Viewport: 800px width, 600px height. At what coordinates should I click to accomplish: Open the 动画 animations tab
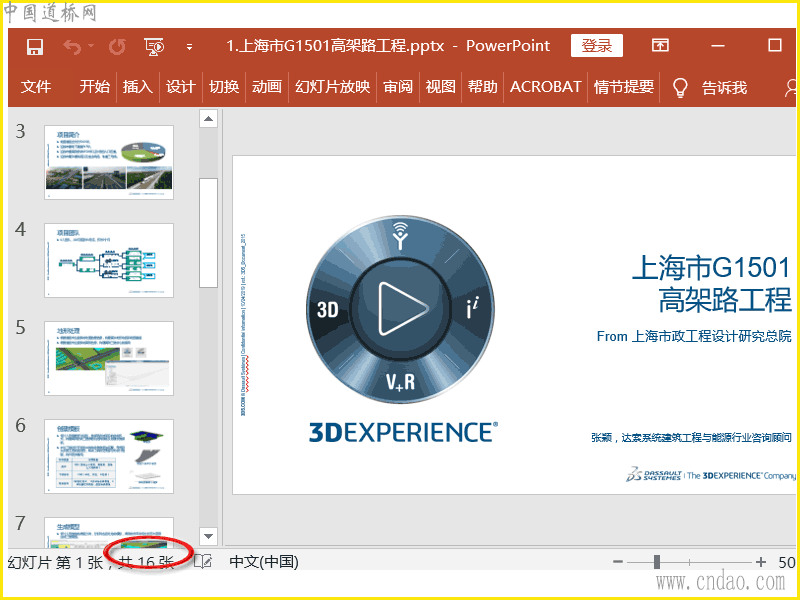point(267,87)
